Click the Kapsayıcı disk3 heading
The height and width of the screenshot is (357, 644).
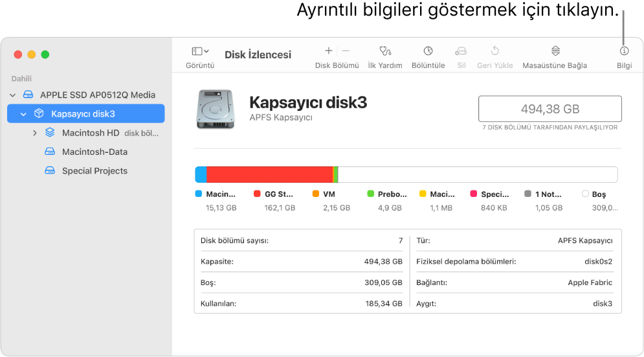pyautogui.click(x=308, y=102)
